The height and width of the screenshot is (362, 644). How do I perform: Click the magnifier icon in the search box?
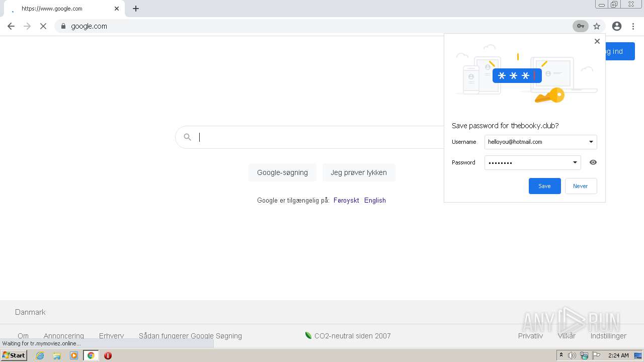[x=187, y=137]
